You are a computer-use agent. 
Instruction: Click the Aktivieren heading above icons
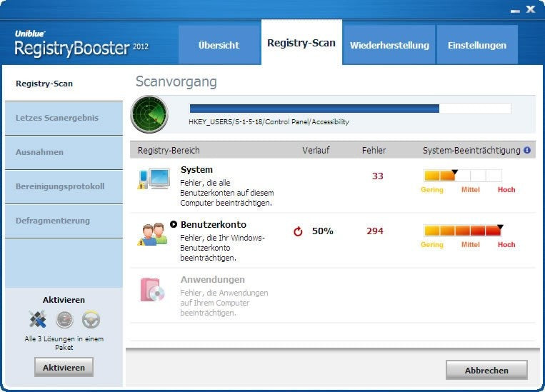coord(64,300)
